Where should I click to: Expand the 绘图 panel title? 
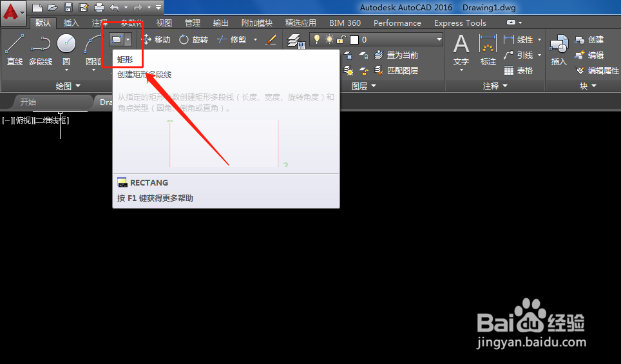coord(68,86)
